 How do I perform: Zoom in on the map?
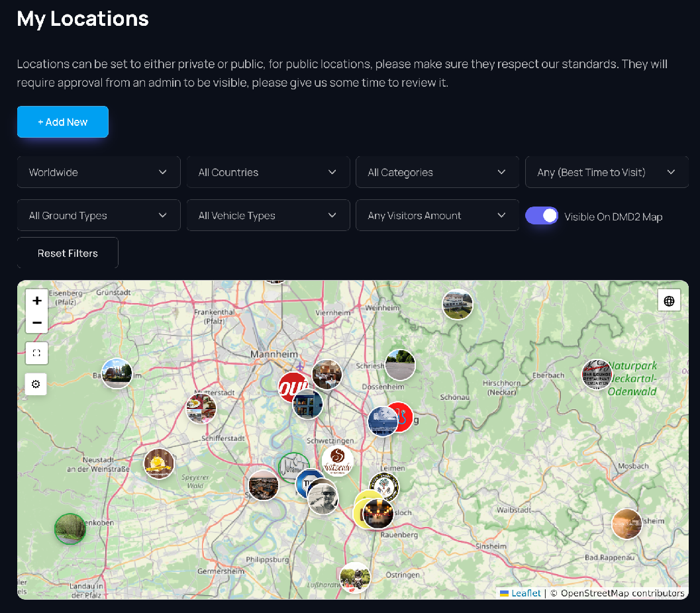click(x=36, y=301)
